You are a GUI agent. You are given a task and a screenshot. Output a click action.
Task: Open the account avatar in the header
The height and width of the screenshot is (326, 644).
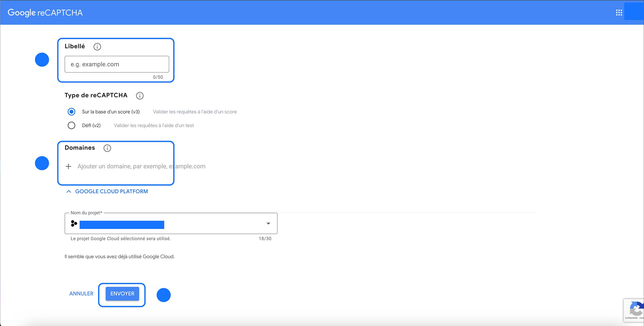[634, 12]
